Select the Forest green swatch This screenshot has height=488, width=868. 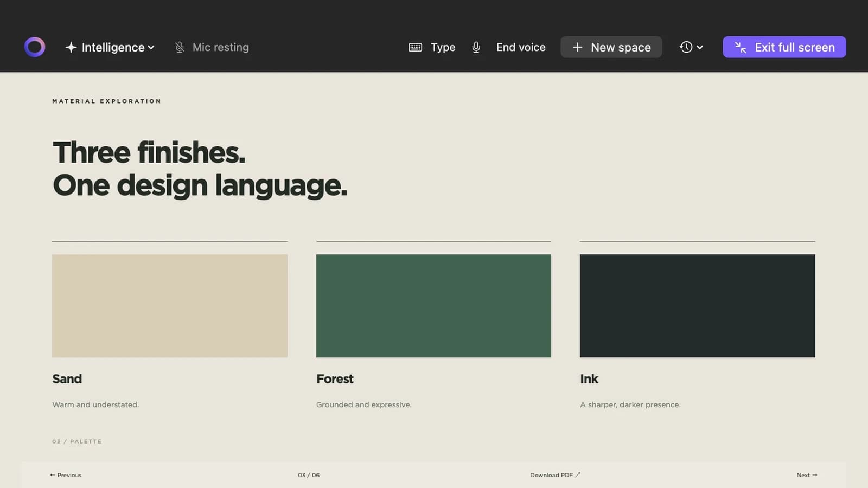pos(433,306)
